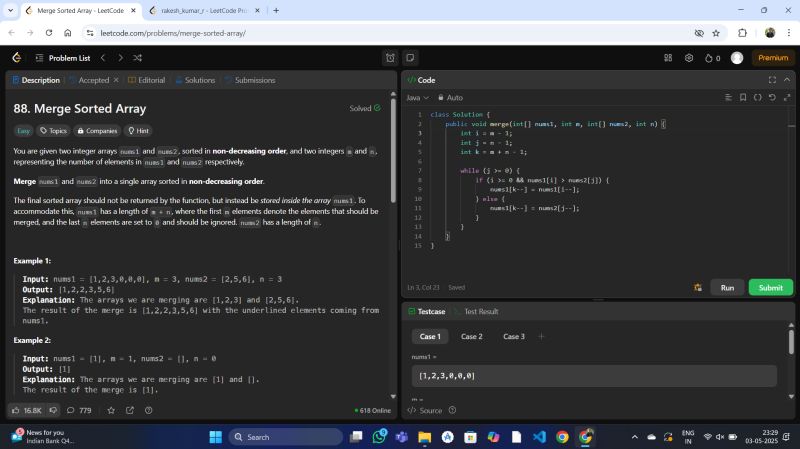Open the Java language dropdown

(417, 98)
